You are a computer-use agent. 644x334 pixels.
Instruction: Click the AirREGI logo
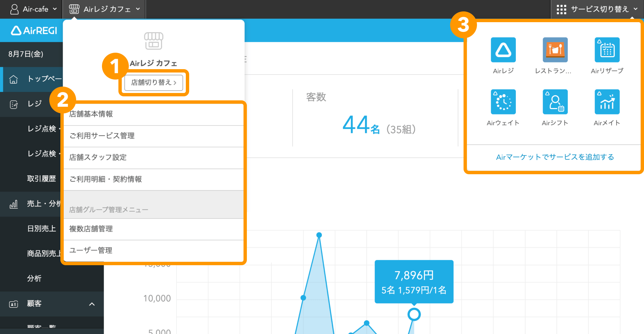(34, 31)
